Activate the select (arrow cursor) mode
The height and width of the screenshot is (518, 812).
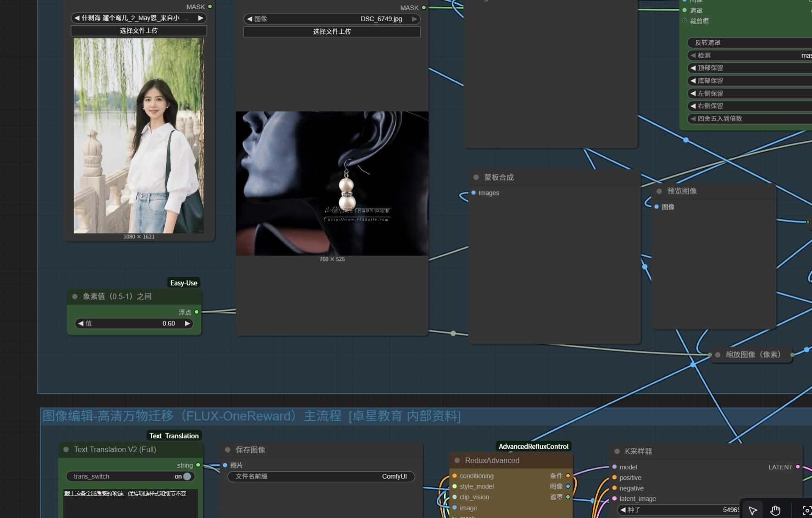[x=753, y=511]
